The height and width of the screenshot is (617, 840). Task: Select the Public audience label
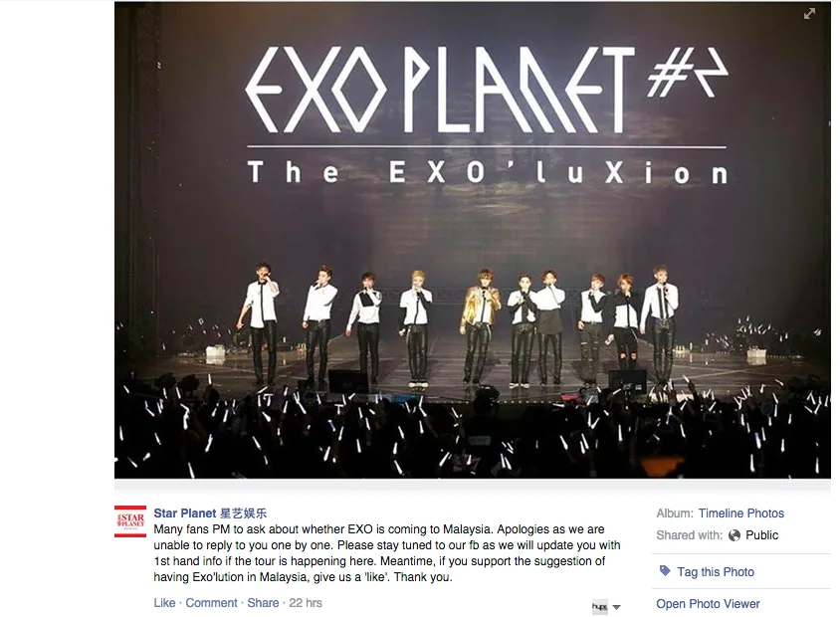(x=761, y=535)
